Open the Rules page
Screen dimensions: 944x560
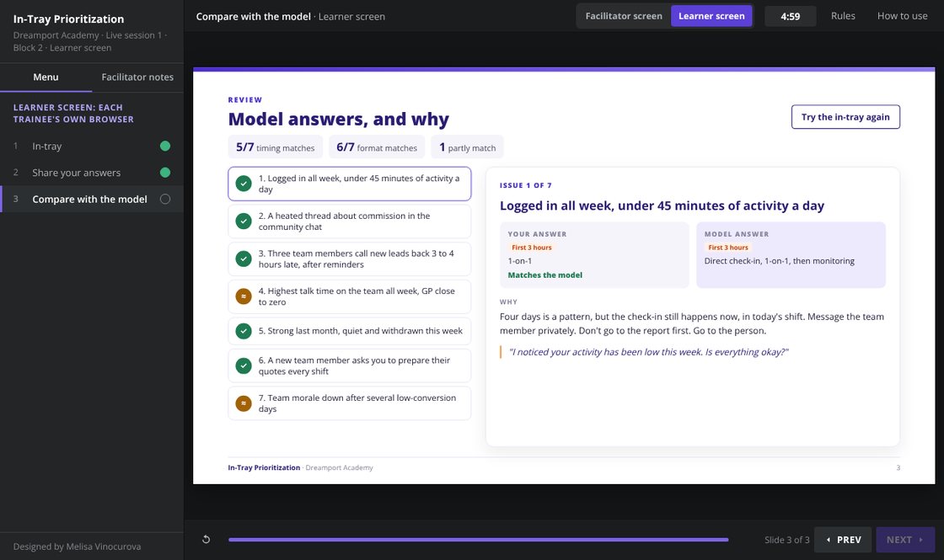coord(843,16)
